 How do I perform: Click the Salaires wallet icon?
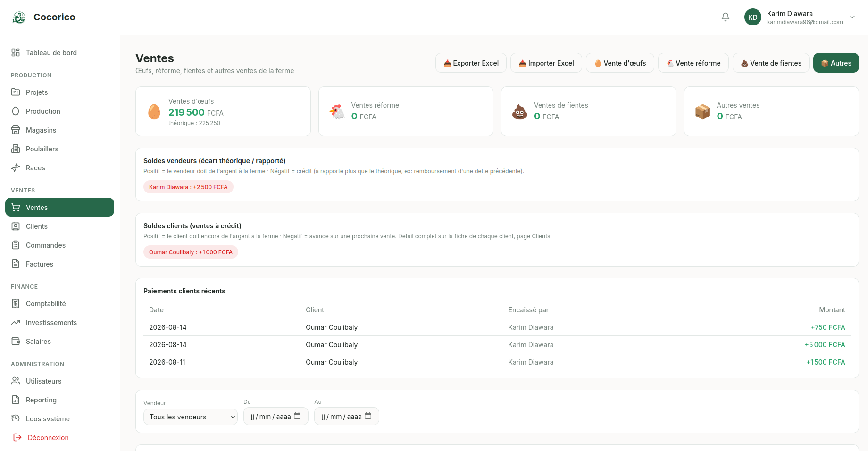16,341
